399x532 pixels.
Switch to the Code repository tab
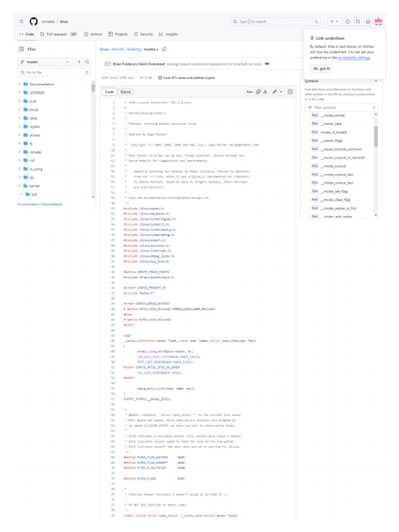(26, 34)
